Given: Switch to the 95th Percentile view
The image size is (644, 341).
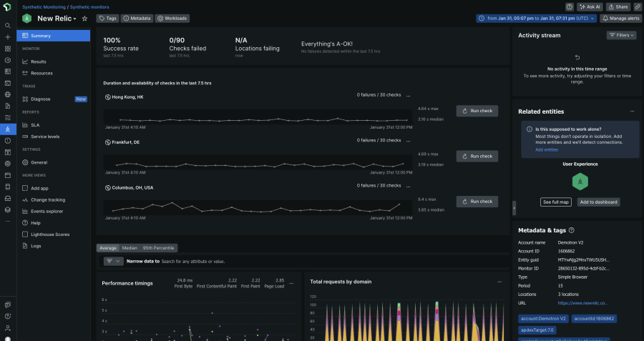Looking at the screenshot, I should pyautogui.click(x=158, y=248).
